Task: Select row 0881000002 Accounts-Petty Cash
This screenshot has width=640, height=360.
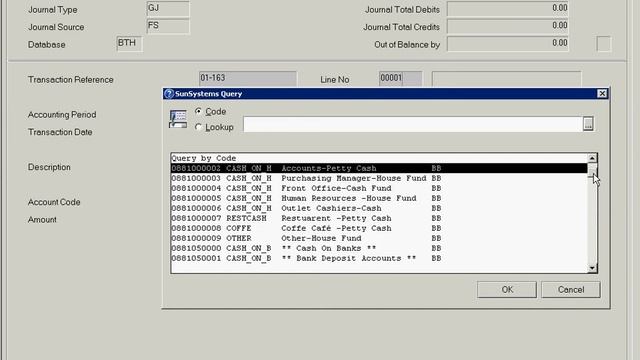Action: click(x=379, y=168)
